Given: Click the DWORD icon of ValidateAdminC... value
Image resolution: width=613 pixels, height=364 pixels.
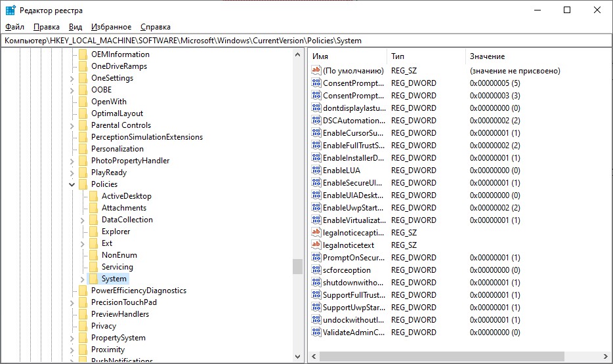Looking at the screenshot, I should [x=316, y=332].
